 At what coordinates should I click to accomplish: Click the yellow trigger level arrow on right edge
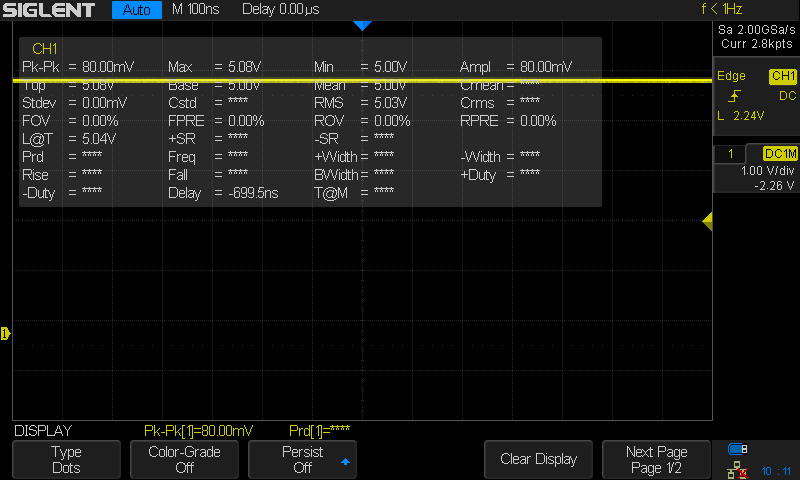(707, 222)
